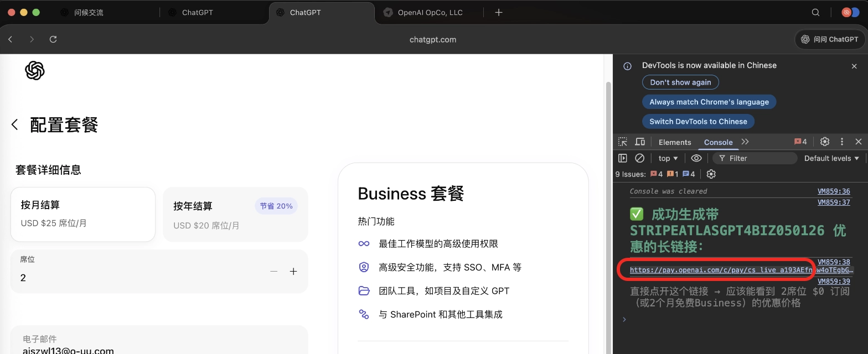Click Switch DevTools to Chinese
This screenshot has height=354, width=868.
[x=698, y=121]
